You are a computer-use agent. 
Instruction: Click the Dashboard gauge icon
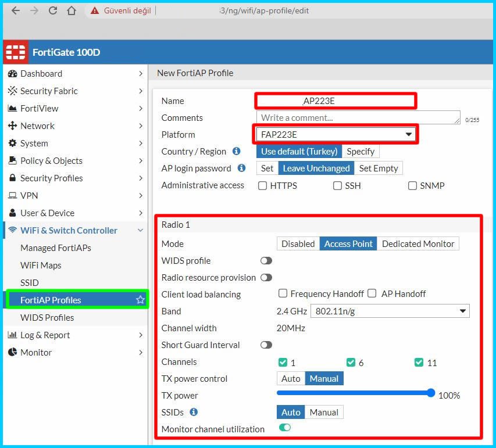point(13,74)
